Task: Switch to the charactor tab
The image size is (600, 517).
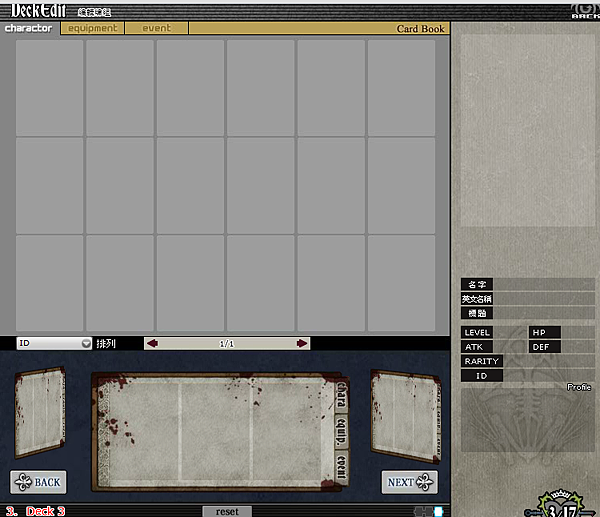Action: click(29, 28)
